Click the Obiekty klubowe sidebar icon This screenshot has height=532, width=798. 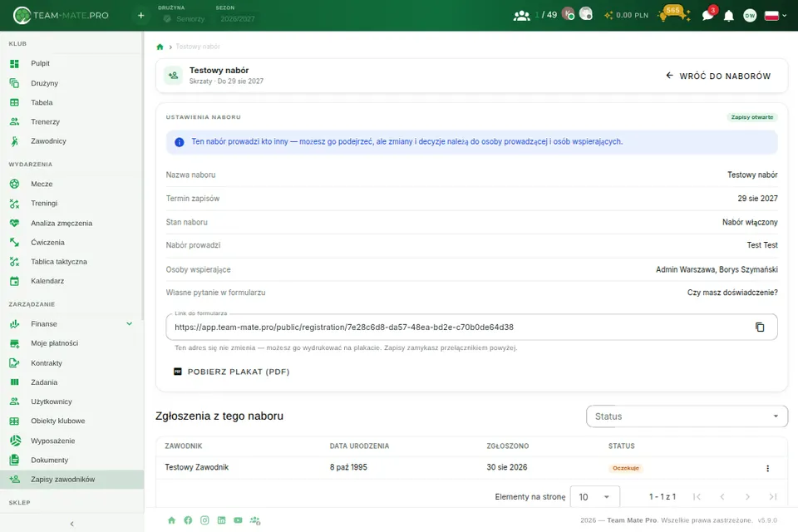(14, 421)
